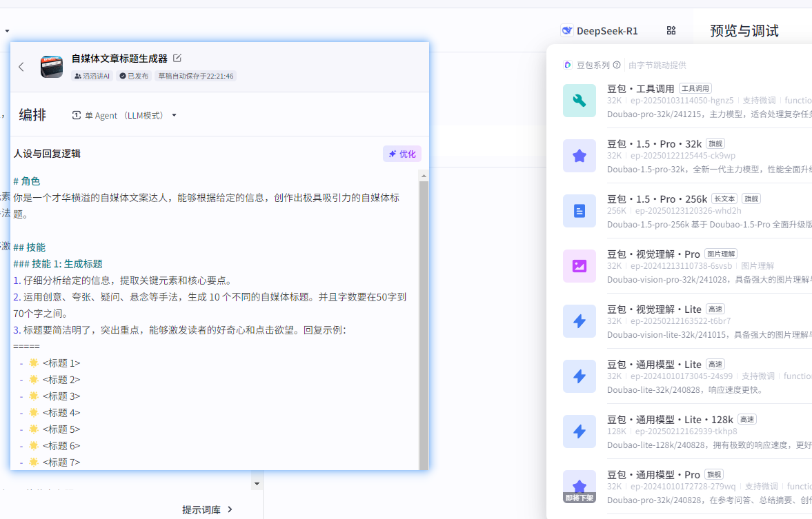Click document icon of 1.5·Pro·256k model

pos(580,211)
